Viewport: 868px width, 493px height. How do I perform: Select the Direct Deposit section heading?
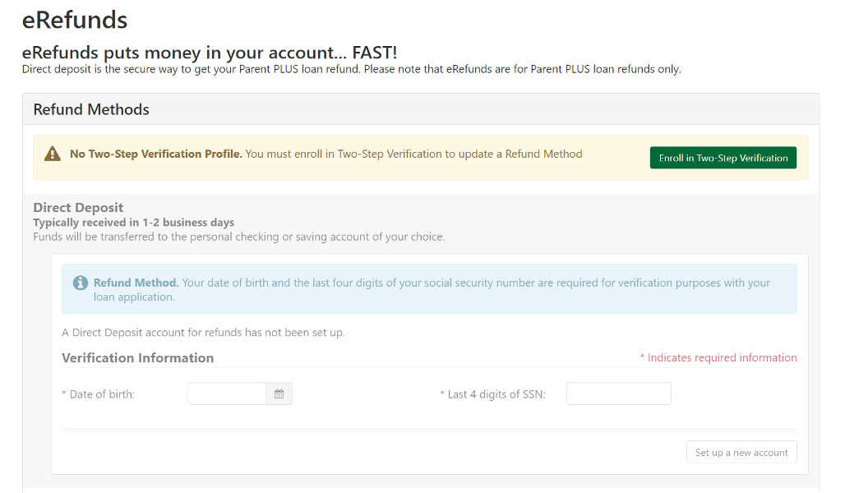pyautogui.click(x=78, y=208)
